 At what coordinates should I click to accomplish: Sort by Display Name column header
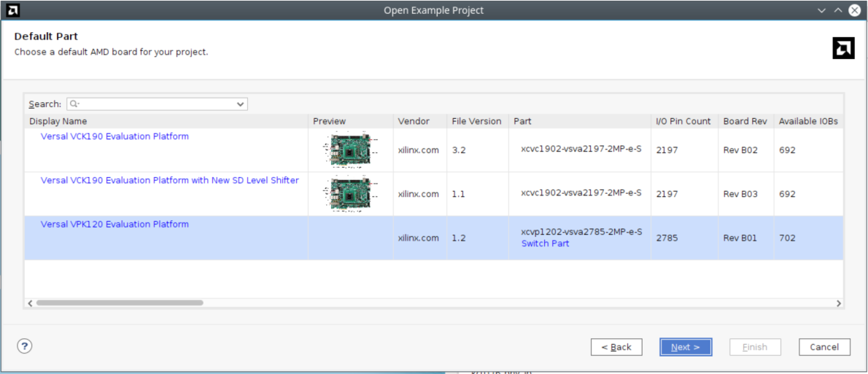point(58,121)
